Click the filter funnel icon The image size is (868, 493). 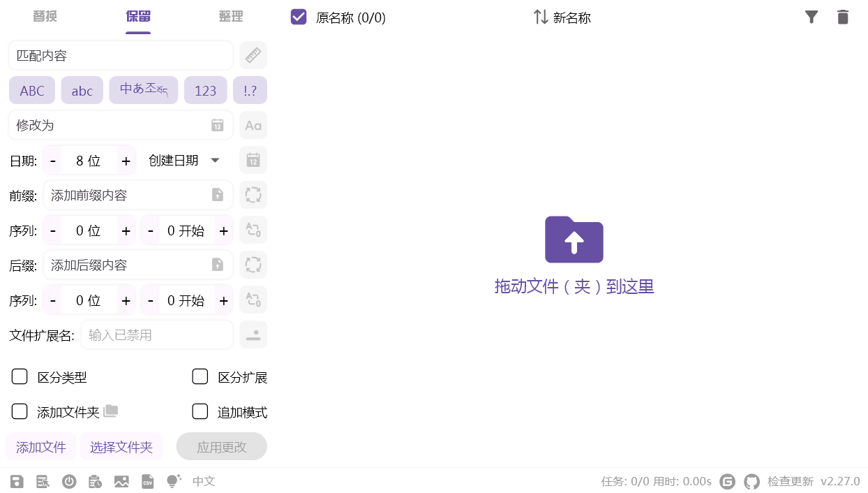point(811,17)
